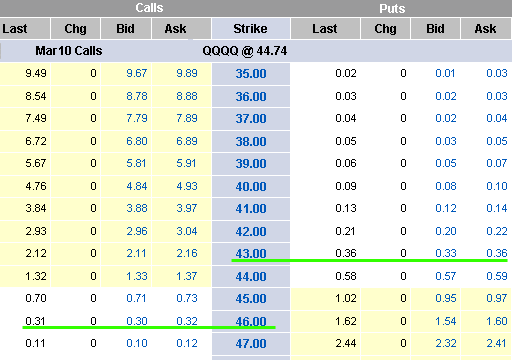512x360 pixels.
Task: Click put bid 0.01 for strike 35
Action: click(445, 73)
